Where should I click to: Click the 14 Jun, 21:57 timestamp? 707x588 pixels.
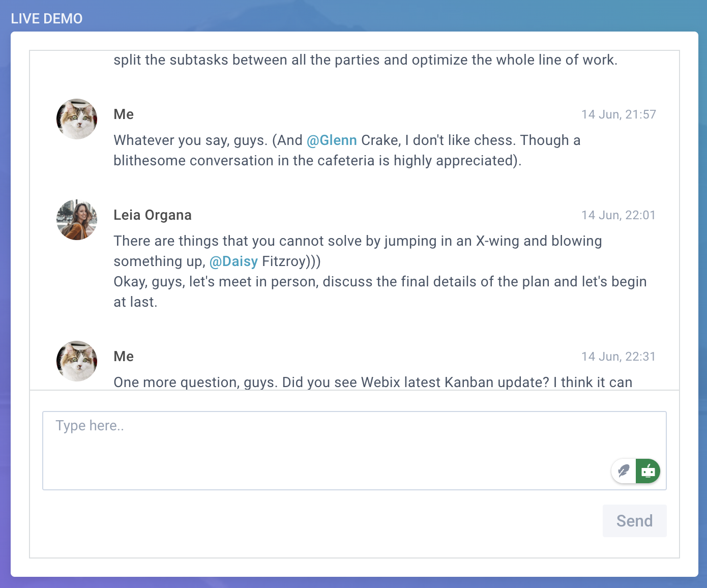tap(618, 114)
